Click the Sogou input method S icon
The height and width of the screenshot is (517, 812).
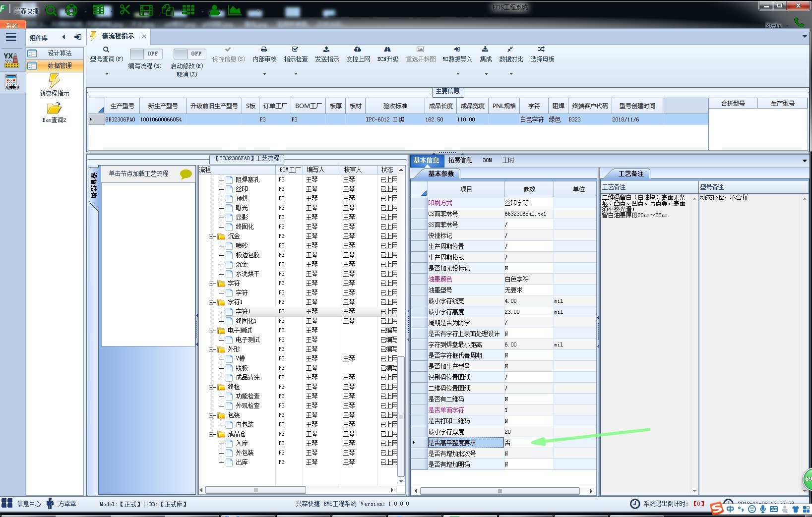[716, 509]
